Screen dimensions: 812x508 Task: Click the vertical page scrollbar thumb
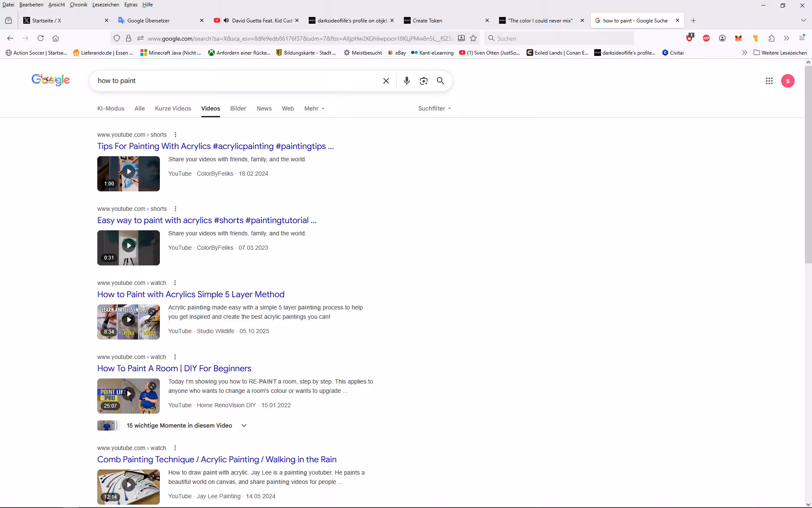(x=808, y=165)
